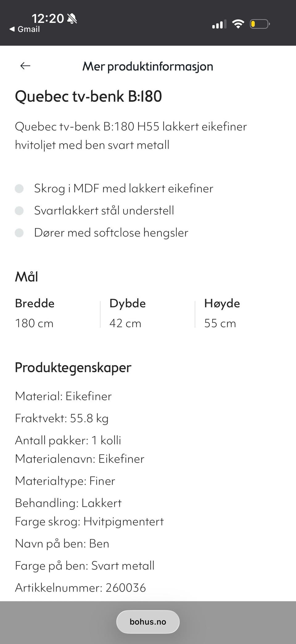Open 'Mer produktinformasjon' header
The width and height of the screenshot is (296, 644).
(148, 66)
